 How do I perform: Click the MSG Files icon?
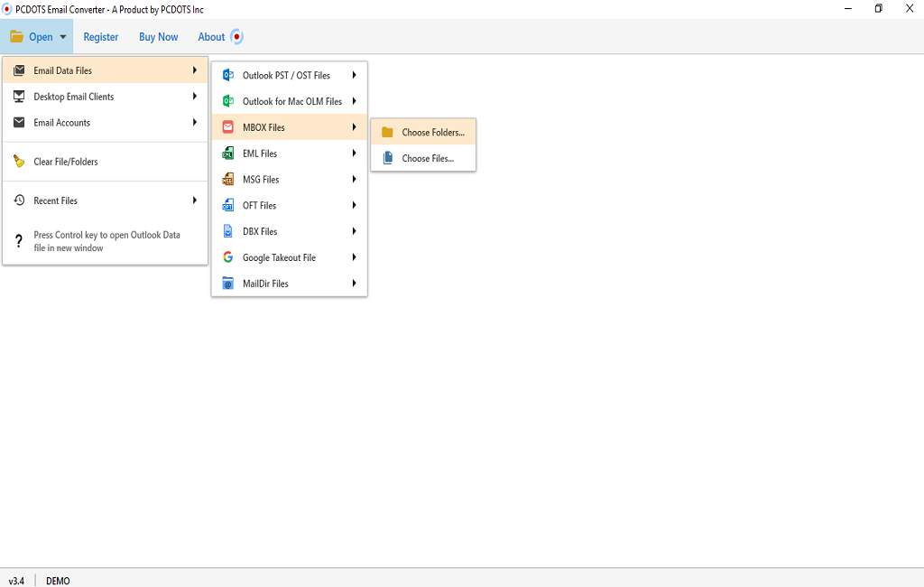coord(227,180)
